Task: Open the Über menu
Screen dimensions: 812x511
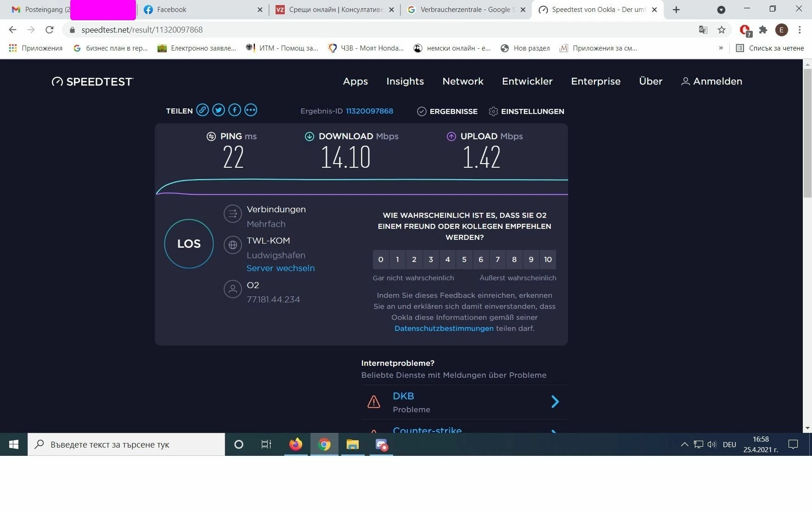Action: [x=651, y=81]
